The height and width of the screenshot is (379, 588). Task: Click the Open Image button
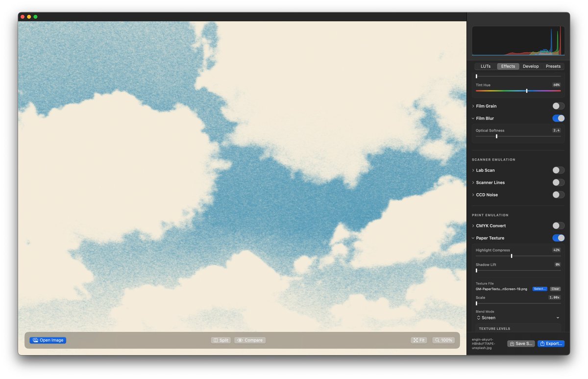point(48,340)
